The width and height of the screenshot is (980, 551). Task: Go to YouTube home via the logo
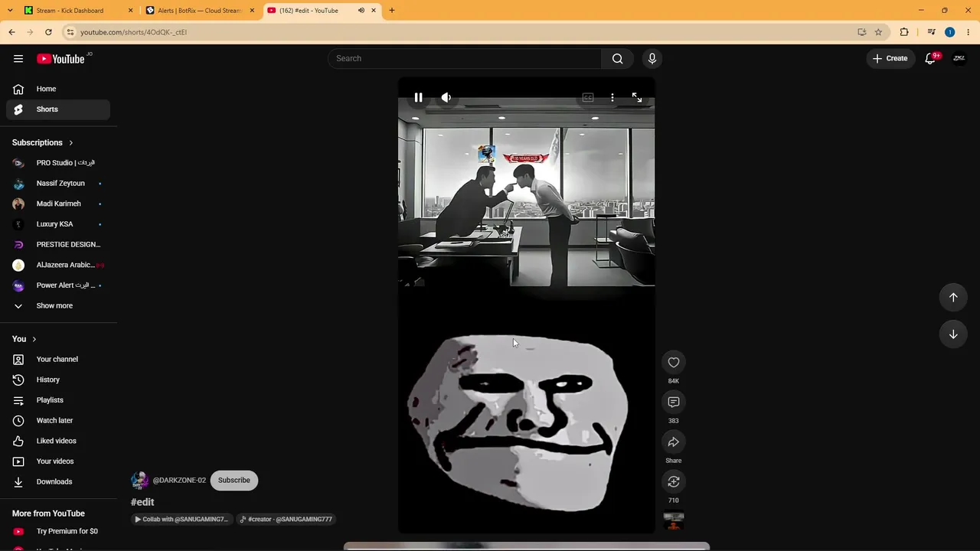click(x=60, y=59)
